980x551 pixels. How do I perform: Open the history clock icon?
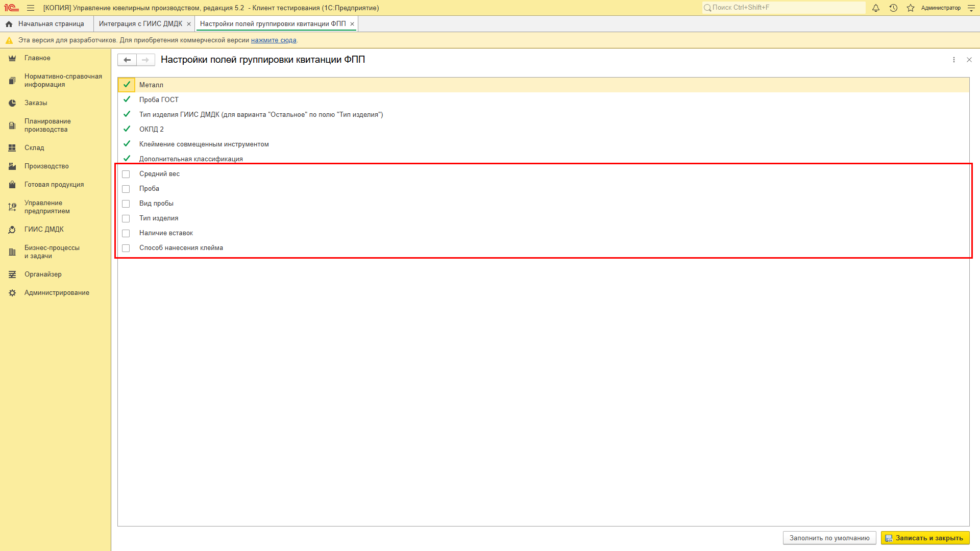(893, 8)
